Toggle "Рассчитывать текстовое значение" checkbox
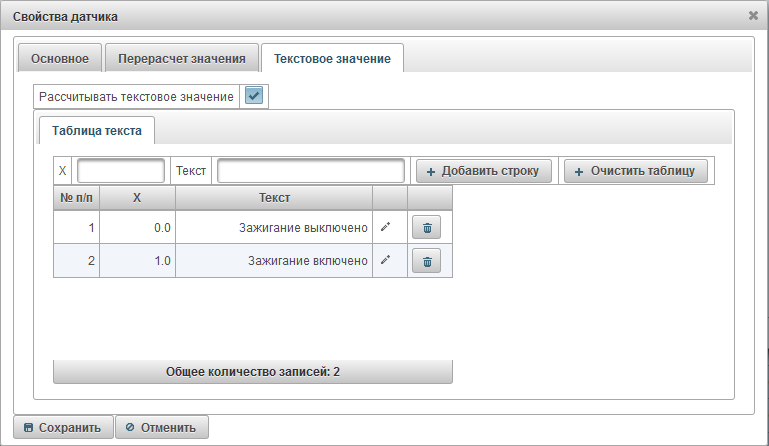 pos(254,97)
